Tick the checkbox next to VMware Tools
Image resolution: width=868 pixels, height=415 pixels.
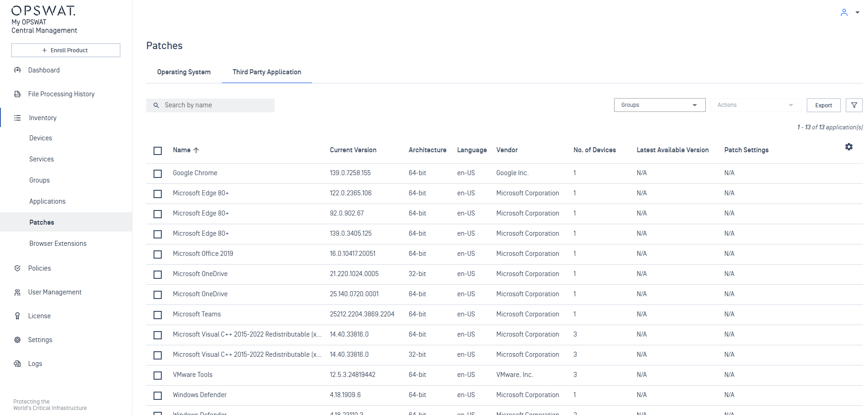tap(158, 375)
